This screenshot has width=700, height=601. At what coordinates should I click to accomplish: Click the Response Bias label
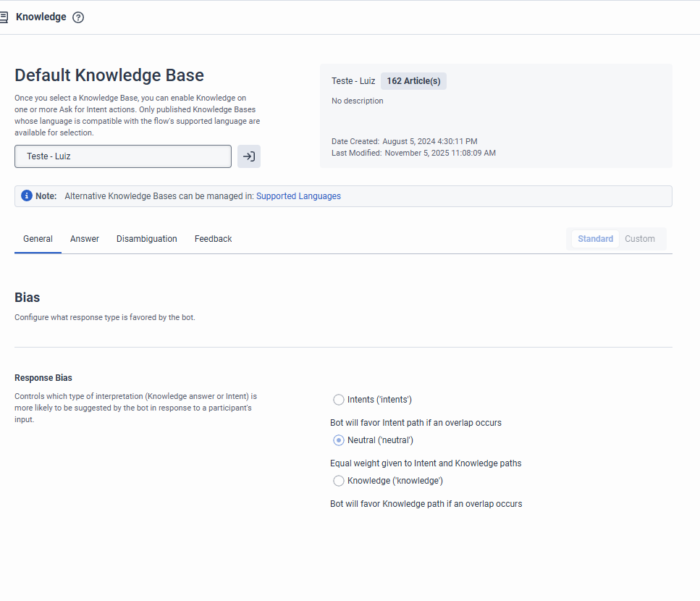(x=43, y=378)
